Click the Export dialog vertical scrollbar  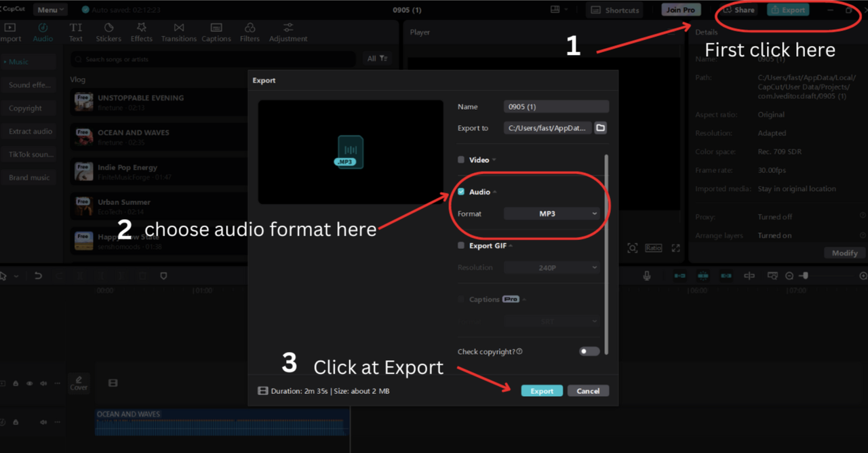pyautogui.click(x=606, y=254)
